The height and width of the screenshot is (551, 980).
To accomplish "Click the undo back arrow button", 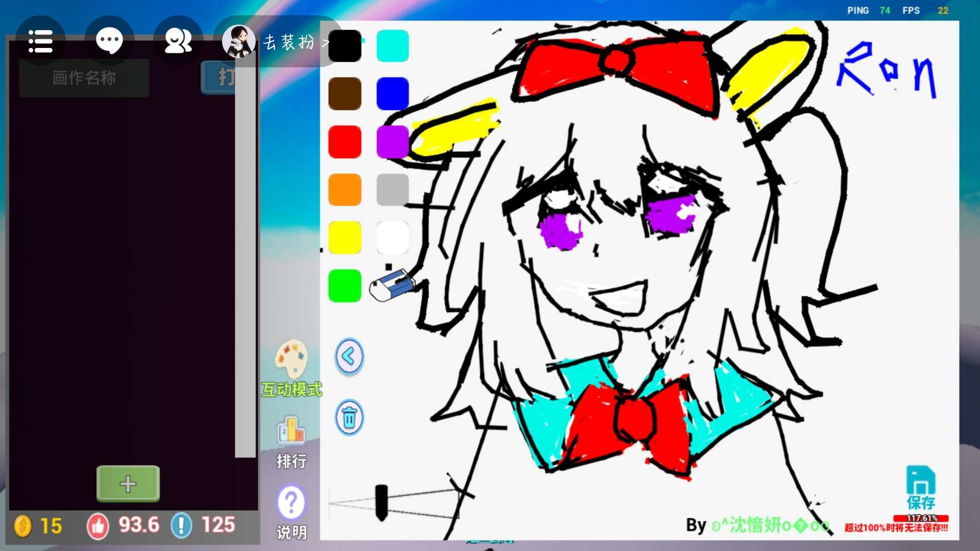I will (x=349, y=356).
